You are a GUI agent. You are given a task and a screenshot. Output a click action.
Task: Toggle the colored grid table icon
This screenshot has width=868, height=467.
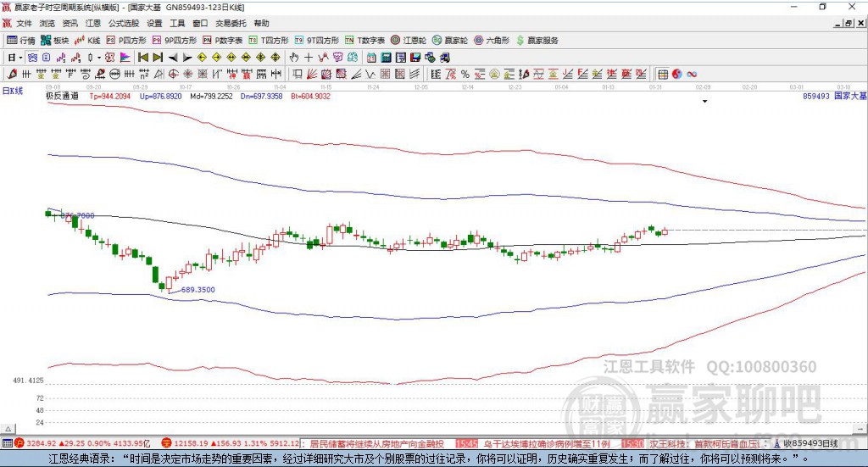point(663,74)
